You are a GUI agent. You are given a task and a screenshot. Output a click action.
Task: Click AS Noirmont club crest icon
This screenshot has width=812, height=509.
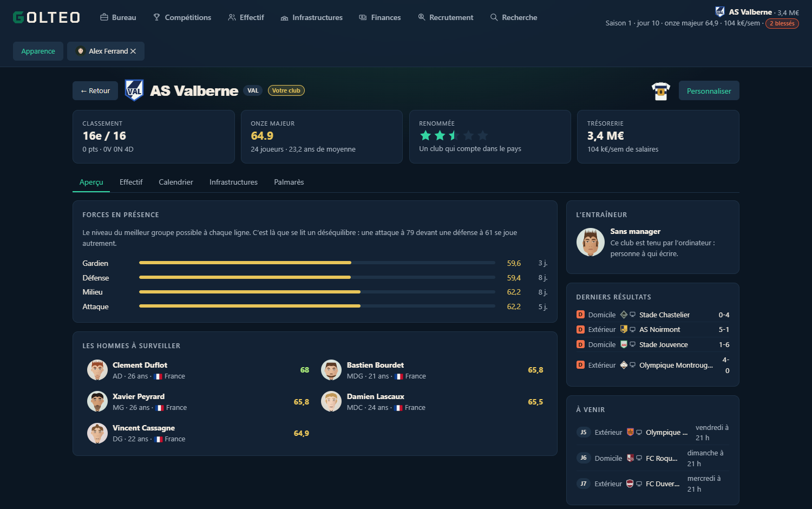[x=624, y=329]
